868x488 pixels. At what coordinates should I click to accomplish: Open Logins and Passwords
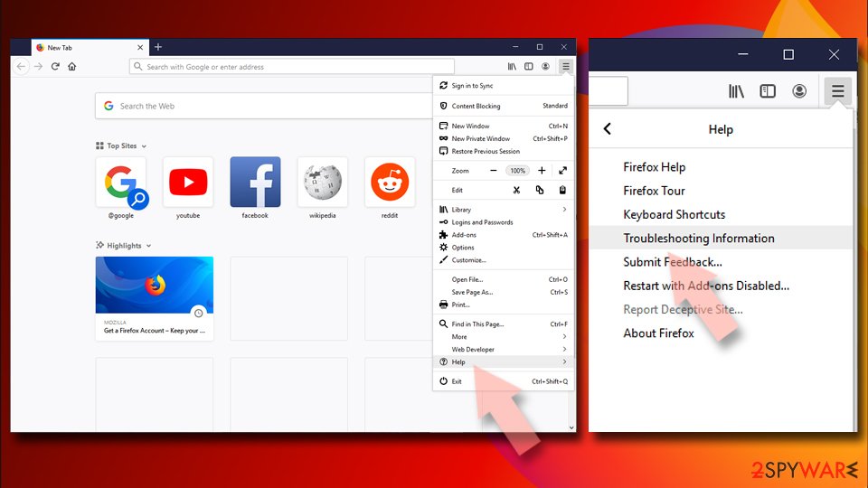coord(504,222)
